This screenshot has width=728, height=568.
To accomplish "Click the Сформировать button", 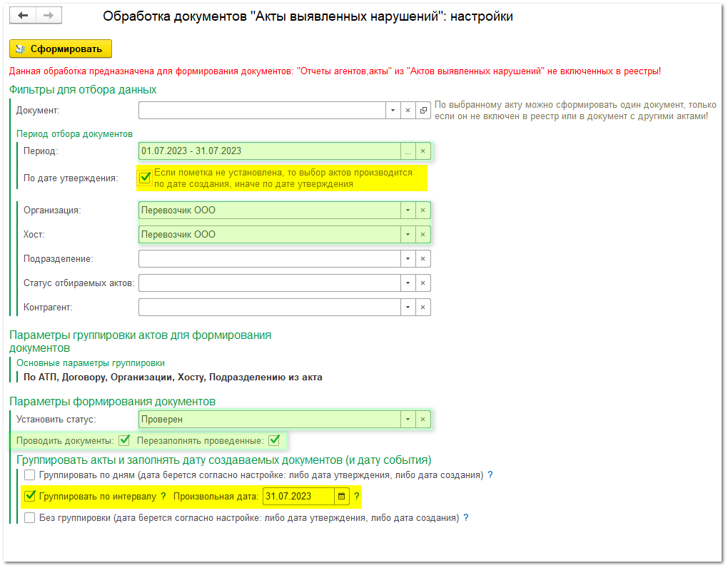I will point(61,49).
